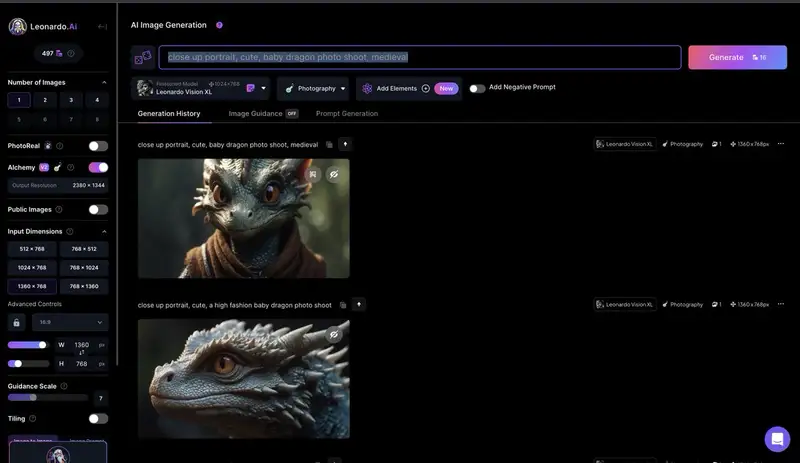Choose 768 × 1024 dimension preset

[84, 267]
